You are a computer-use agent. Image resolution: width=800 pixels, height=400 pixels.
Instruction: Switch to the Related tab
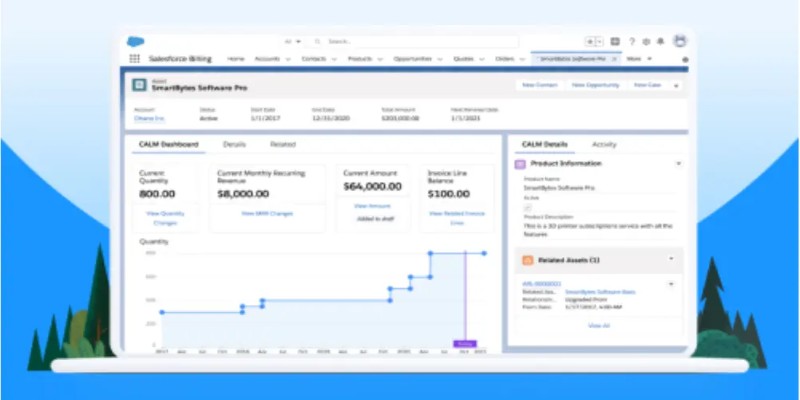(x=283, y=144)
